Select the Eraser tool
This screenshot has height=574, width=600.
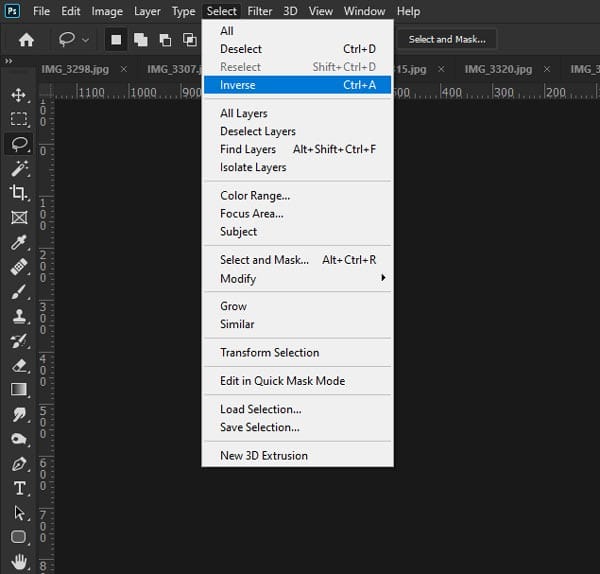click(x=19, y=365)
